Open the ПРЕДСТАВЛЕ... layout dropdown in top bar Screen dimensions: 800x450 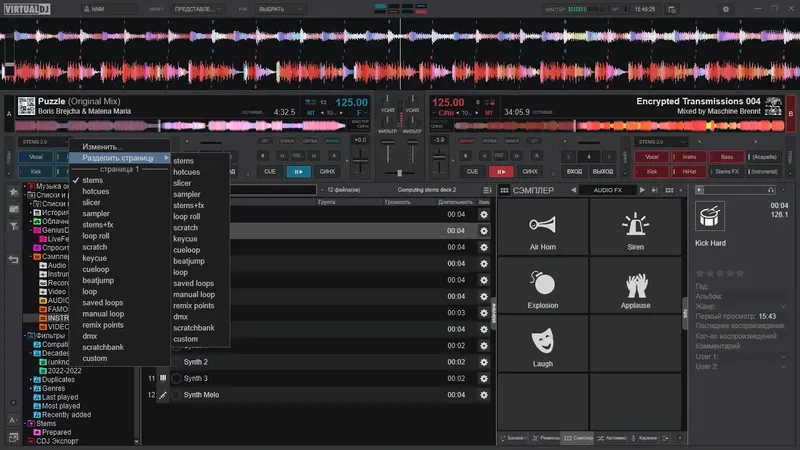pyautogui.click(x=198, y=9)
